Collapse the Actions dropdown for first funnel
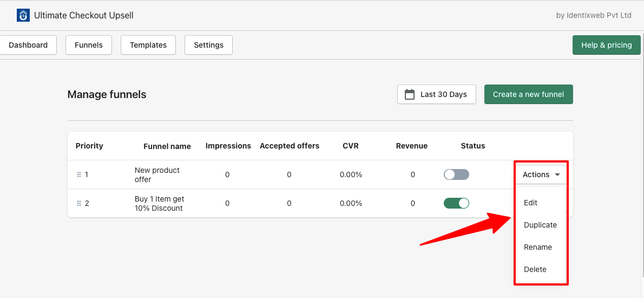The height and width of the screenshot is (298, 644). [x=541, y=174]
